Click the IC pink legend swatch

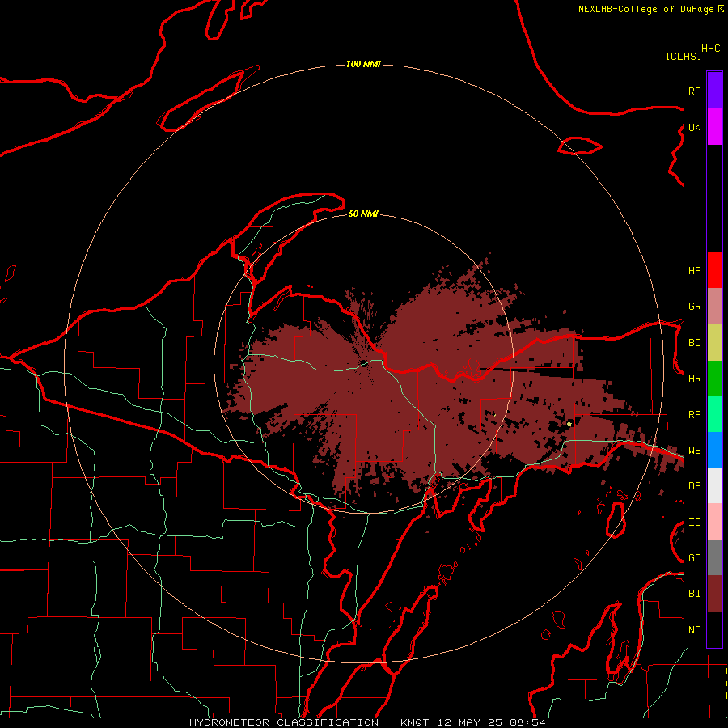714,522
